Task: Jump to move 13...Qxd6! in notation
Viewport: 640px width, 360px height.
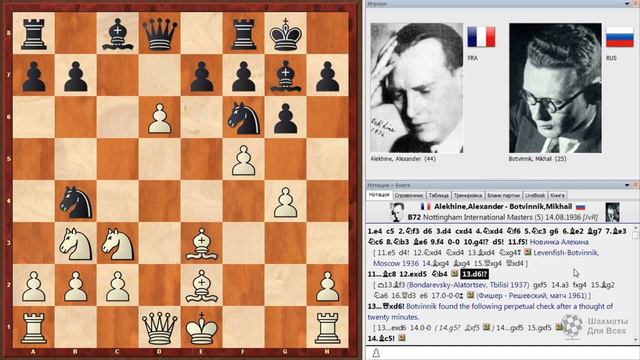Action: (x=386, y=306)
